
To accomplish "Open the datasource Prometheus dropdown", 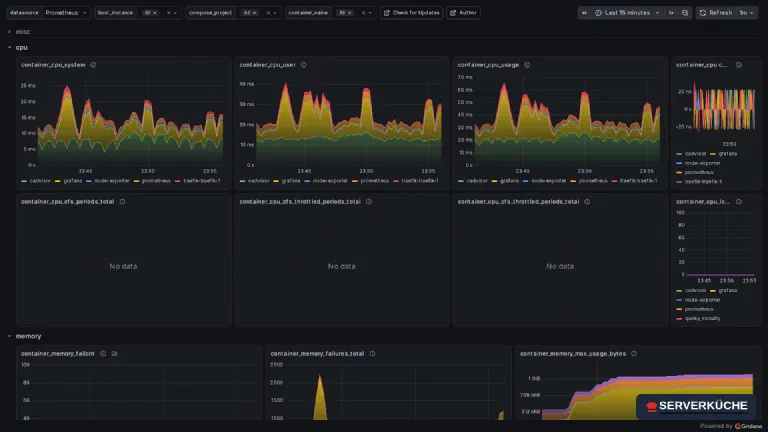I will click(x=66, y=13).
